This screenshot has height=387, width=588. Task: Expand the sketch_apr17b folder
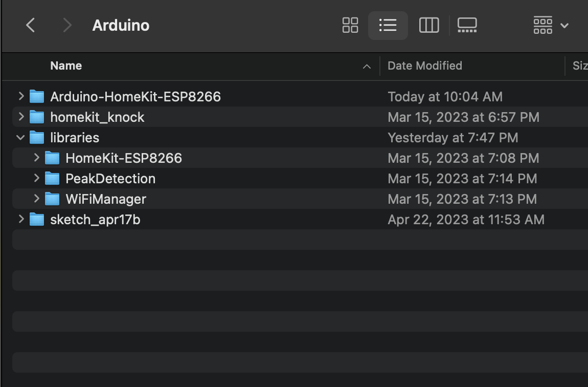[x=21, y=219]
